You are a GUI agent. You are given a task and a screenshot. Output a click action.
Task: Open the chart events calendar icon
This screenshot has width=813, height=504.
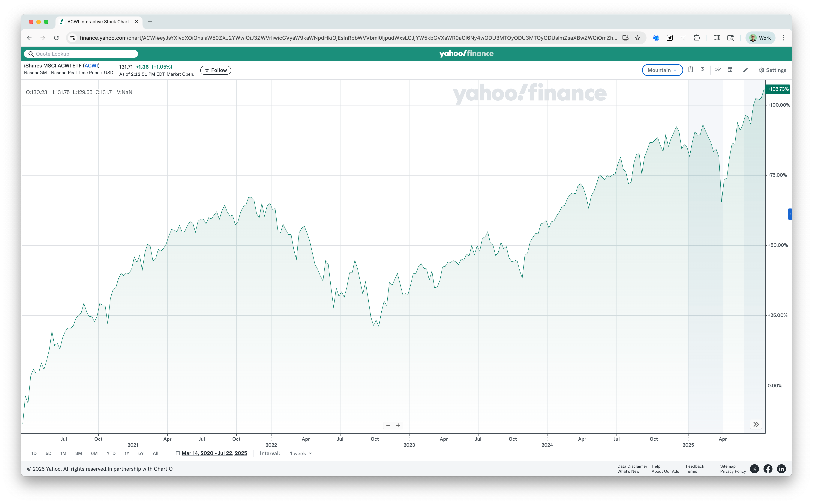(730, 70)
